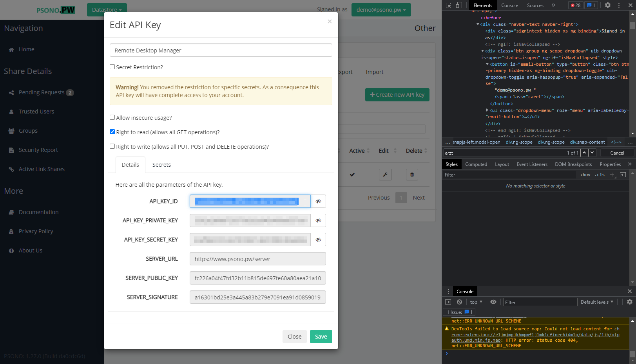Click the inspect element picker icon
Viewport: 636px width, 364px height.
coord(448,5)
